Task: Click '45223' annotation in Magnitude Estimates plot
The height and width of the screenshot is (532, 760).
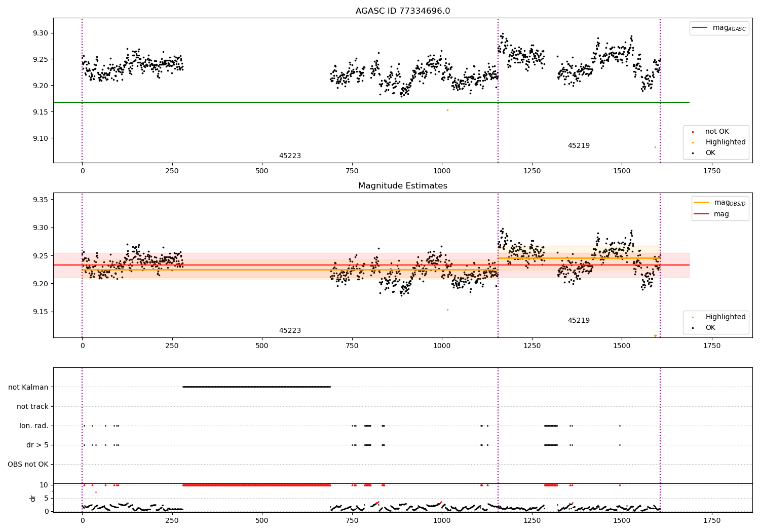Action: pyautogui.click(x=290, y=331)
